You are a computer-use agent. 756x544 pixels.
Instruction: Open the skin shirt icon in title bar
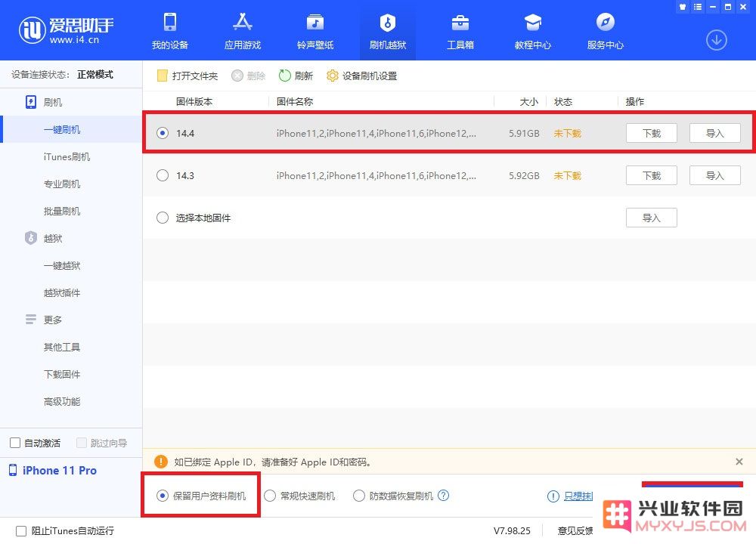682,7
